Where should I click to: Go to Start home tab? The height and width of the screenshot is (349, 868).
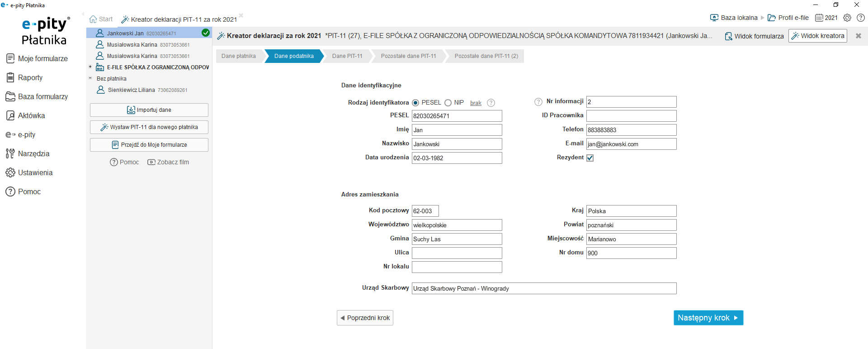coord(101,19)
